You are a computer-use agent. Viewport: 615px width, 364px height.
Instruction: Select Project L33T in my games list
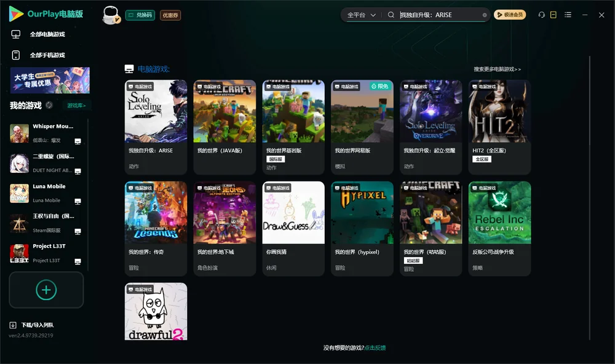[x=47, y=253]
